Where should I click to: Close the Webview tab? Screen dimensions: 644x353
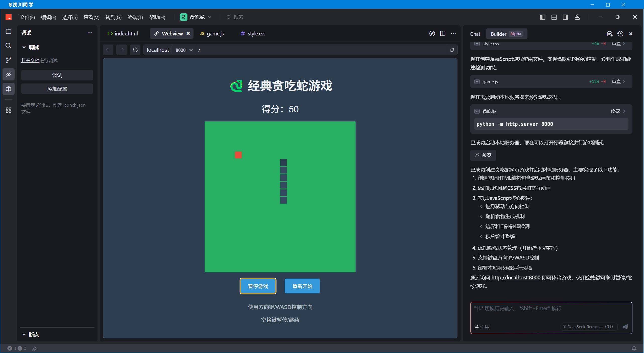(188, 33)
